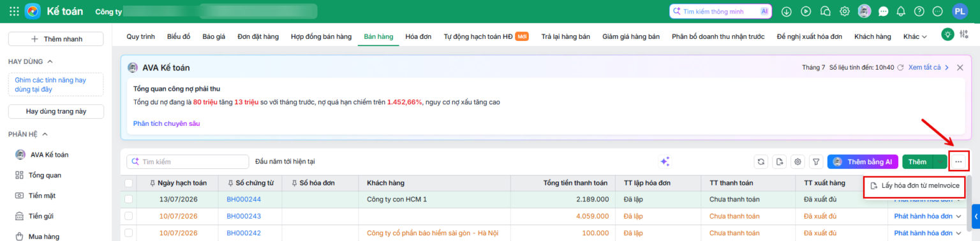Screen dimensions: 980x241
Task: Click the Tìm kiếm table search field
Action: tap(188, 162)
